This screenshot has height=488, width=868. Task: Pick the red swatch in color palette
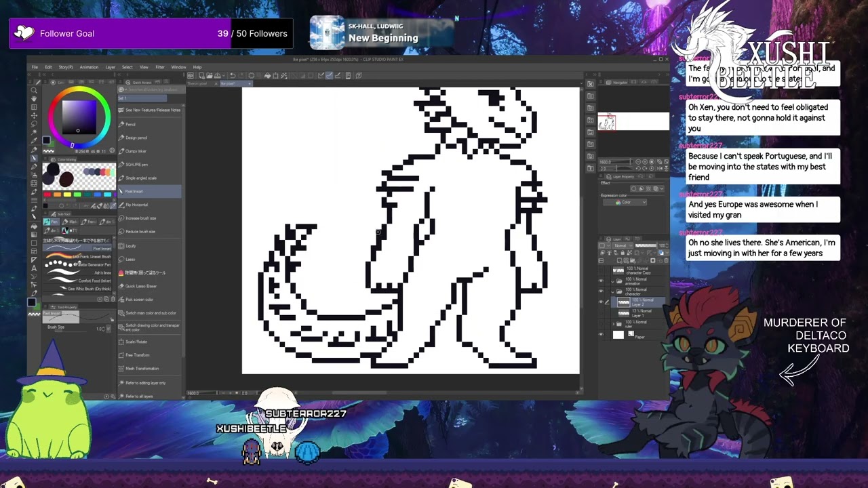tap(47, 194)
